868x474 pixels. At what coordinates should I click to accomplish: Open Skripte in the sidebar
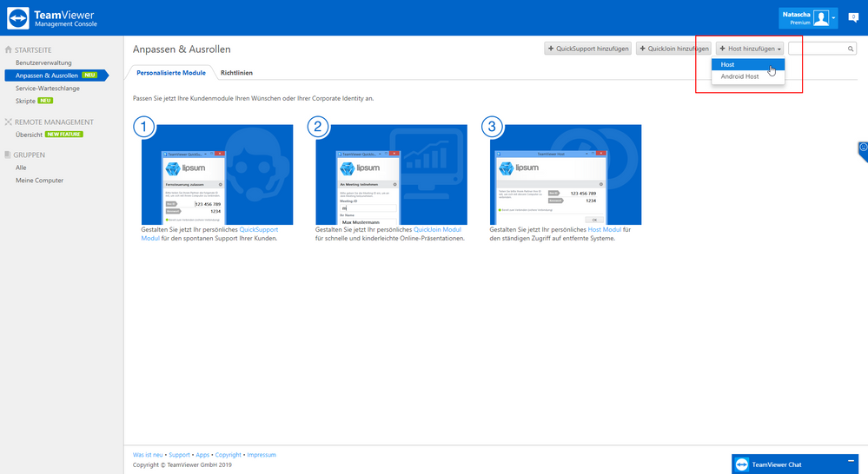point(25,102)
